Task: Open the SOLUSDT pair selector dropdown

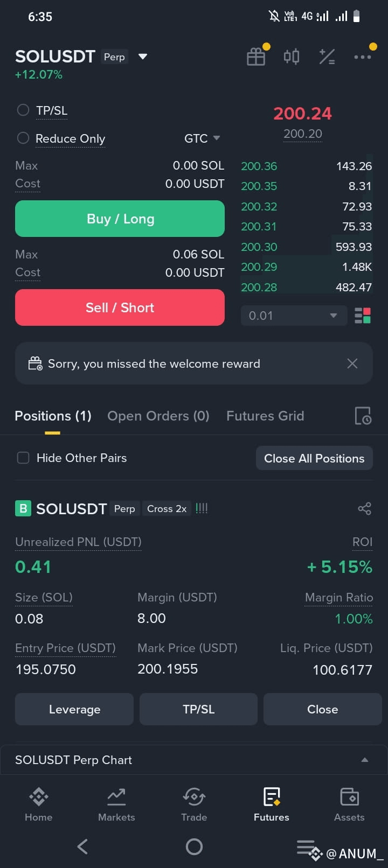Action: [x=143, y=57]
